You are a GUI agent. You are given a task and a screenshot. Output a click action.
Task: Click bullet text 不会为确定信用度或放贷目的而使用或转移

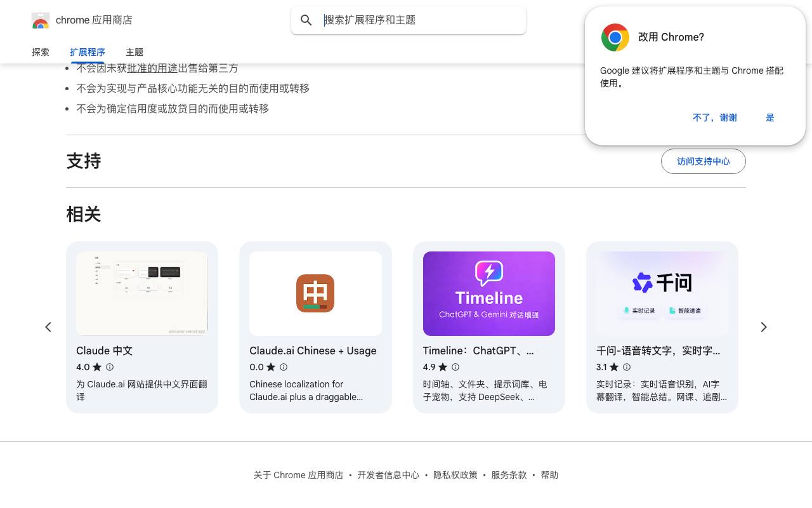tap(173, 109)
